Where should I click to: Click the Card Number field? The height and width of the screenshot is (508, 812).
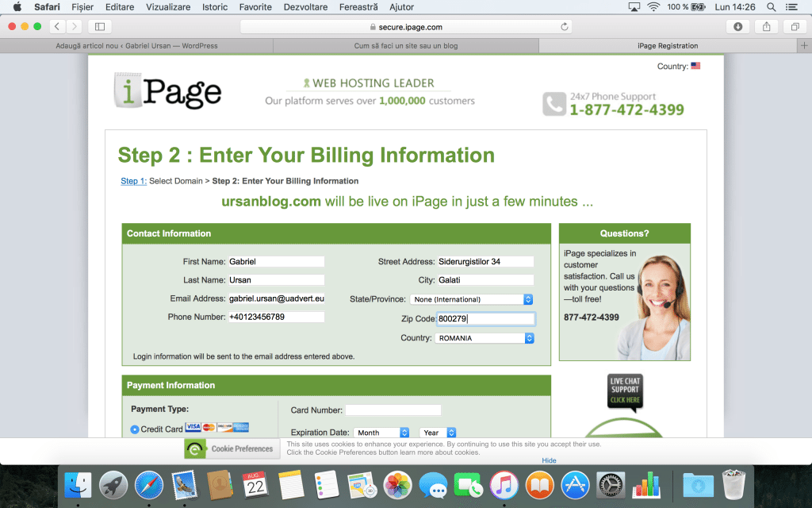[393, 410]
